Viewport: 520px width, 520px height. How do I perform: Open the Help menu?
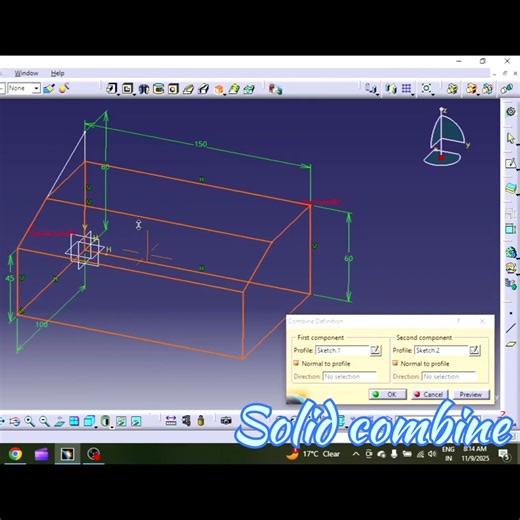57,73
